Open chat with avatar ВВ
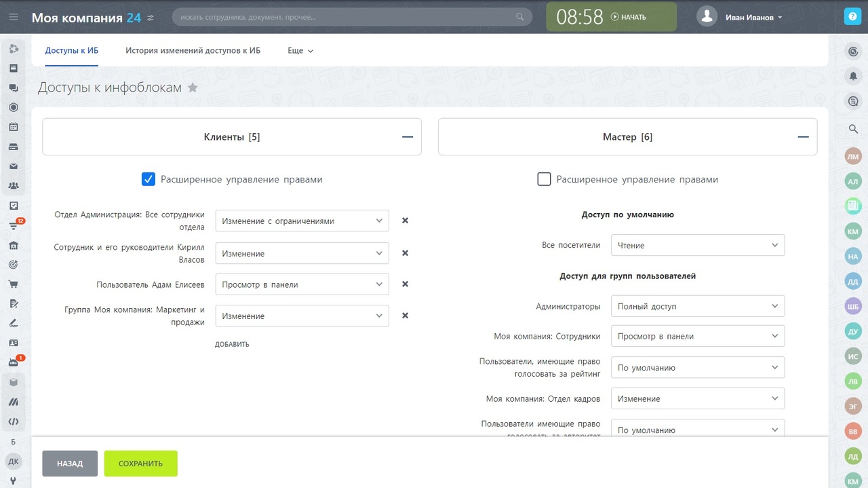Image resolution: width=868 pixels, height=488 pixels. pyautogui.click(x=853, y=431)
